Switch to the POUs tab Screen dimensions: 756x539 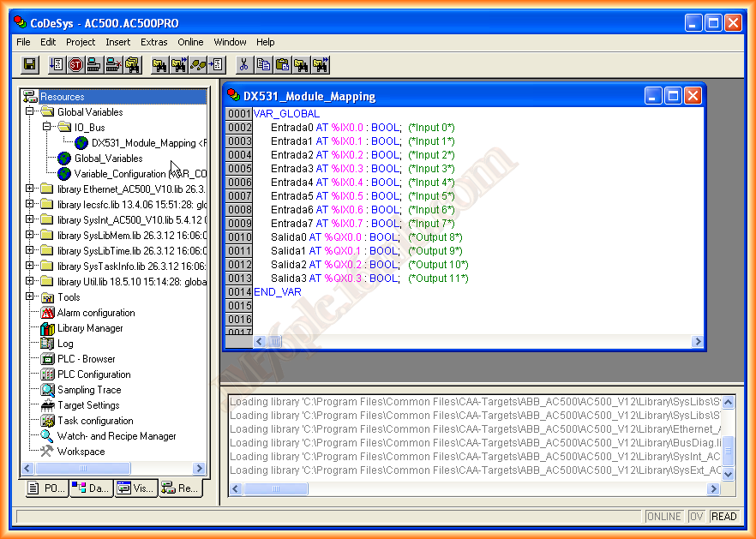(x=45, y=488)
